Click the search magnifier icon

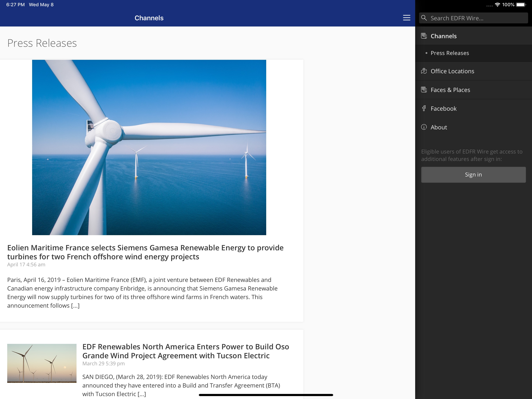point(424,18)
